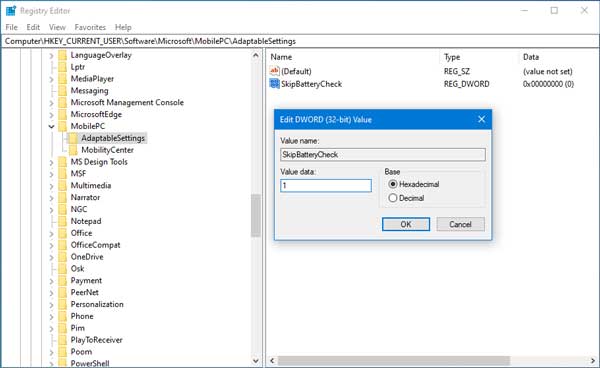Click the Multimedia folder icon
This screenshot has width=600, height=368.
pos(62,186)
